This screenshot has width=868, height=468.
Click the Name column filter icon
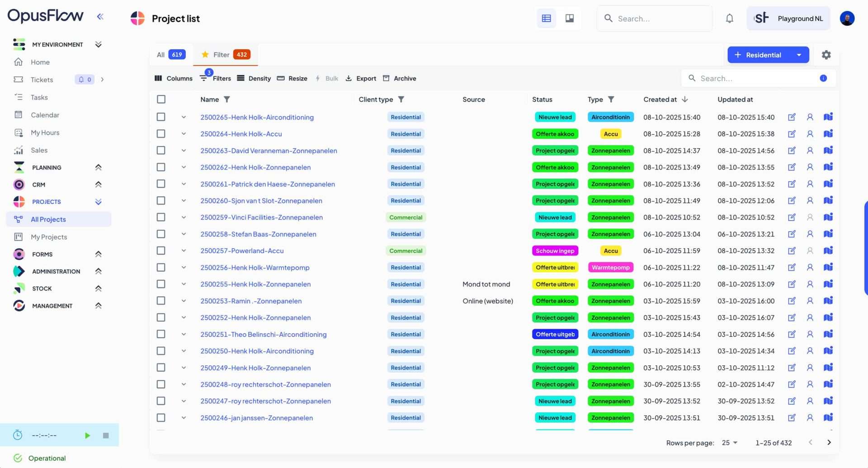(227, 99)
